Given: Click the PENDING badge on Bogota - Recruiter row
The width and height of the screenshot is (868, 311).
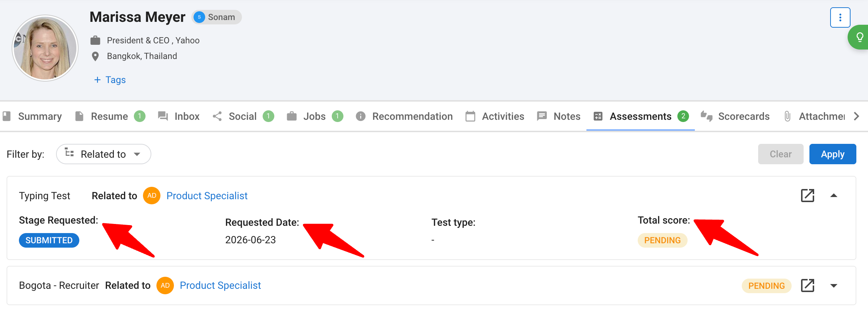Looking at the screenshot, I should tap(767, 286).
